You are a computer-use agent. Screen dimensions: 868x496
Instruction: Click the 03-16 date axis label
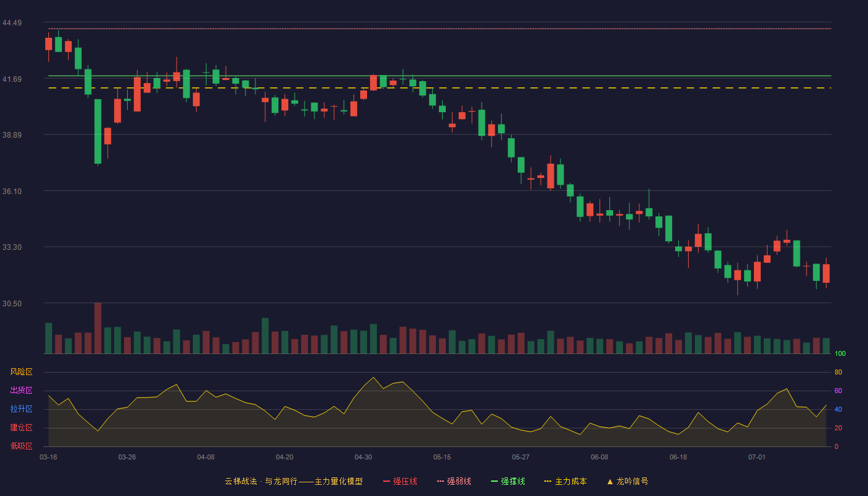[x=48, y=457]
